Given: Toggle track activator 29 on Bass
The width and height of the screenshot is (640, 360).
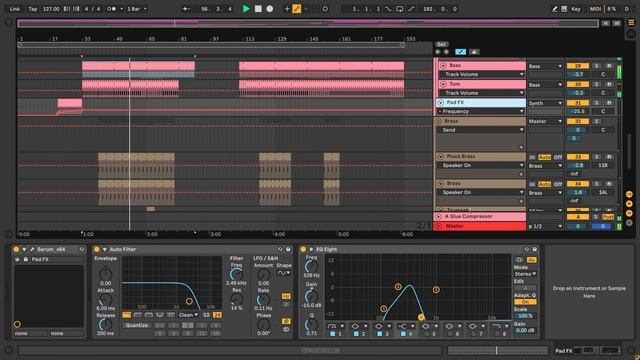Looking at the screenshot, I should click(578, 66).
